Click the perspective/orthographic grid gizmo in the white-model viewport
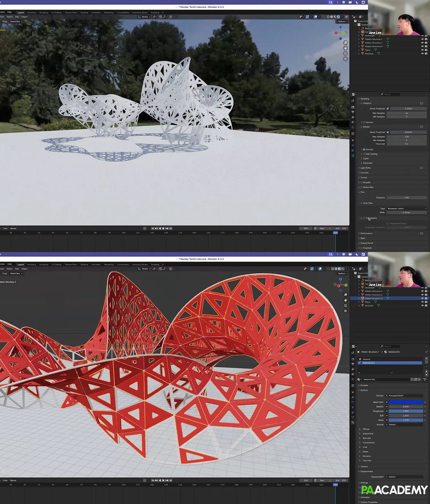 345,58
